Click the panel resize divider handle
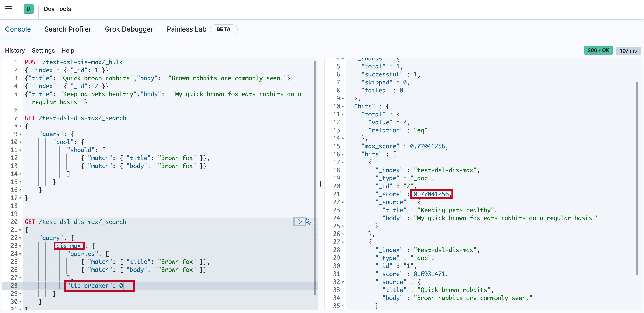The height and width of the screenshot is (313, 644). (321, 184)
